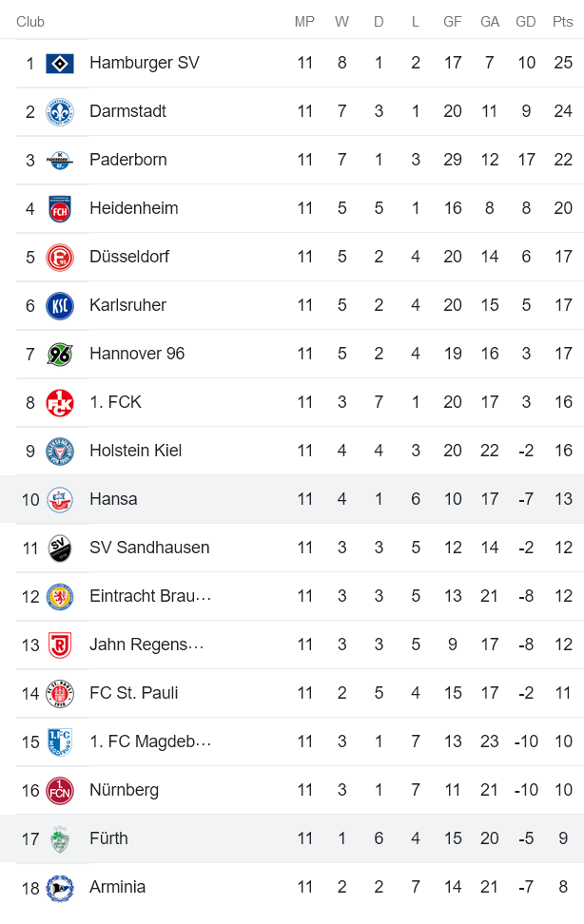Select the Darmstadt club badge
Viewport: 584px width, 924px height.
[x=57, y=111]
